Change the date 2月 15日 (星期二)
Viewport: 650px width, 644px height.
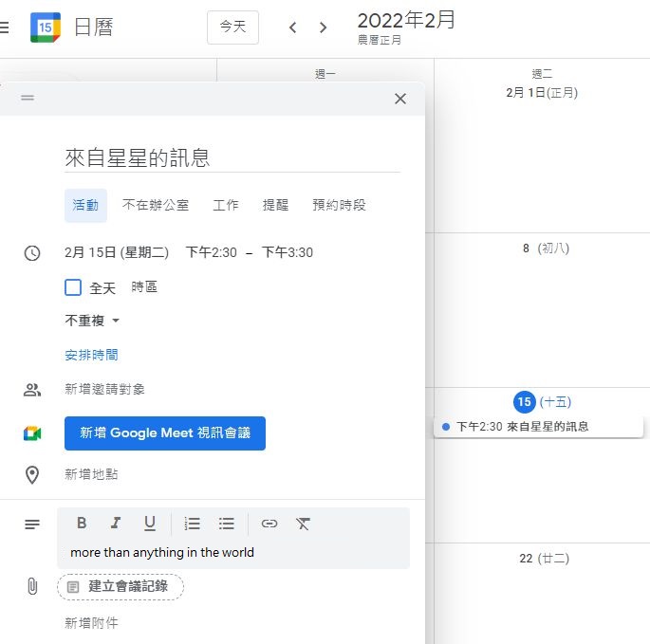(x=117, y=252)
